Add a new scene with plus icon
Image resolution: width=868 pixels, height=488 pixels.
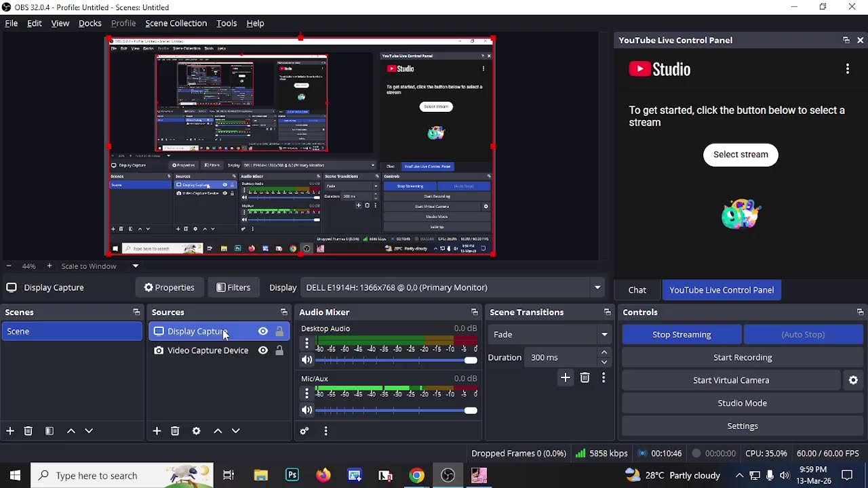(10, 431)
